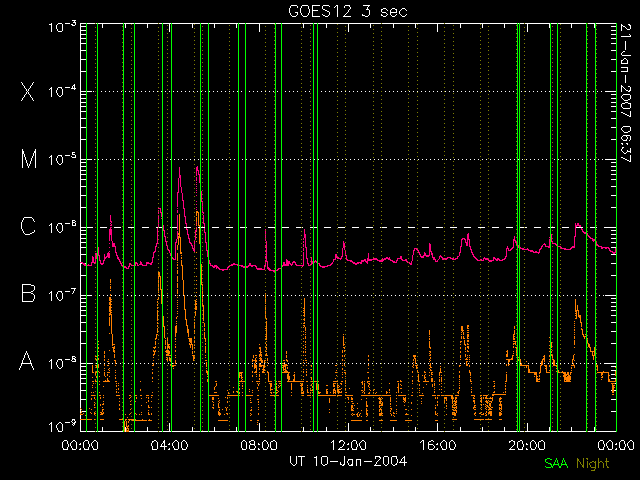Click the Night legend label
The width and height of the screenshot is (640, 480).
[593, 464]
